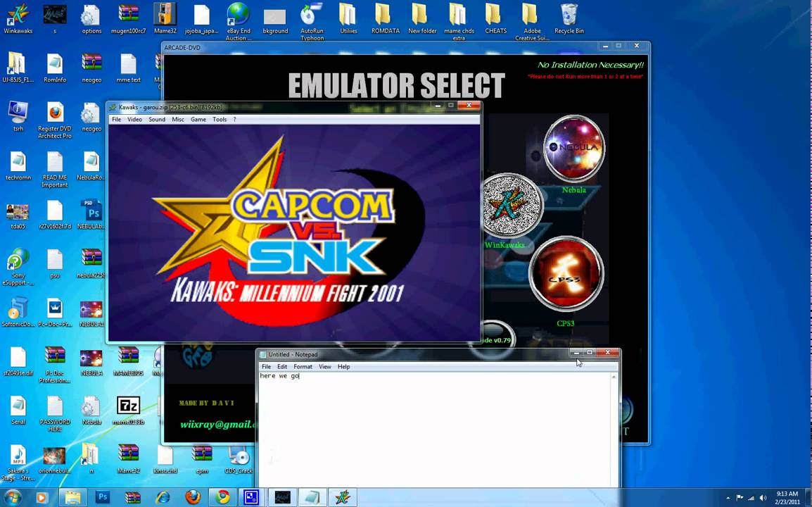
Task: Open the Notepad View menu
Action: tap(324, 366)
